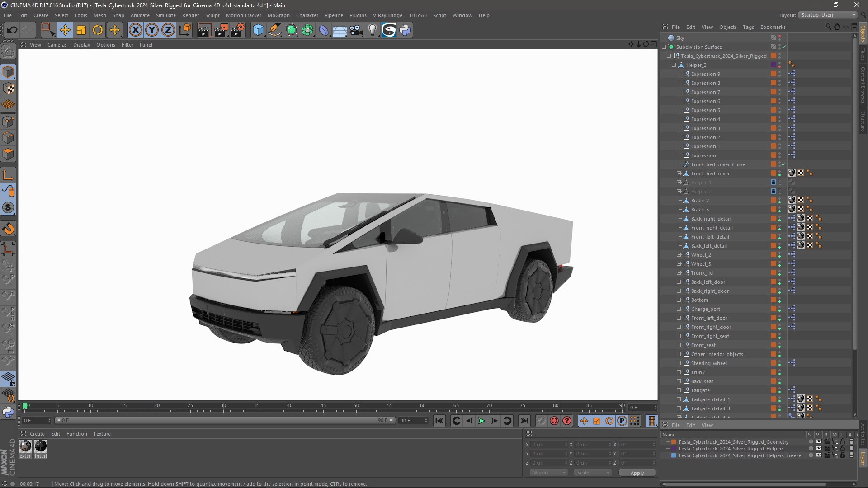Click the Apply button
868x488 pixels.
tap(637, 473)
